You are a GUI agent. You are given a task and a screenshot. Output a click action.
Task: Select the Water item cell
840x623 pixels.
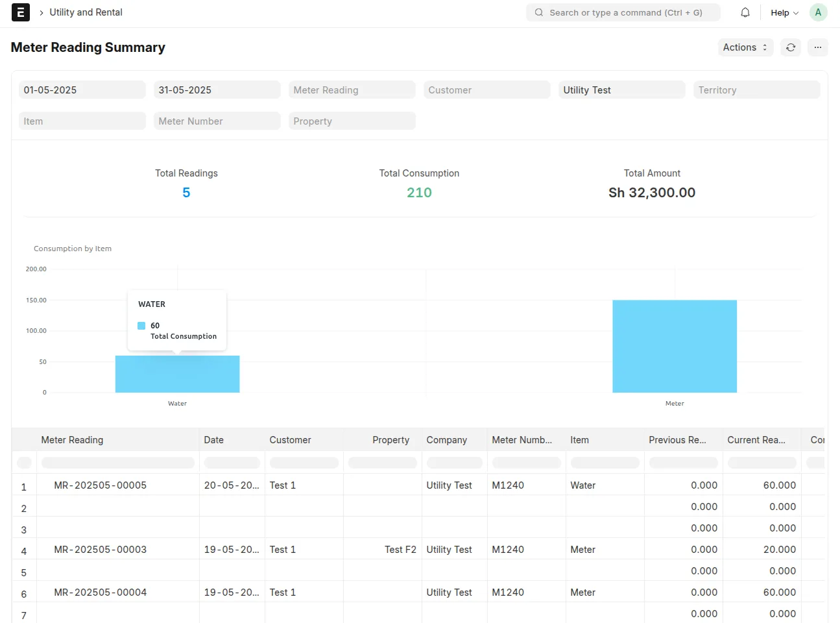[x=605, y=485]
